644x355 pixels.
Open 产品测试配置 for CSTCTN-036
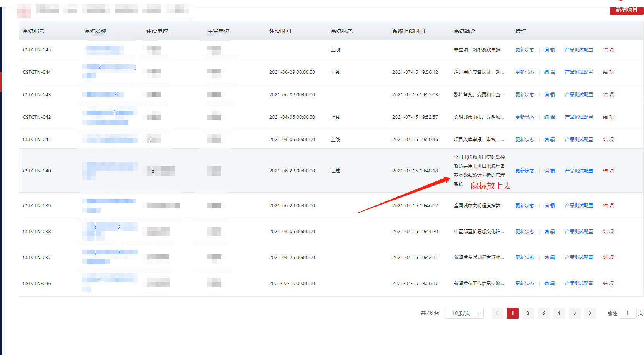(579, 283)
